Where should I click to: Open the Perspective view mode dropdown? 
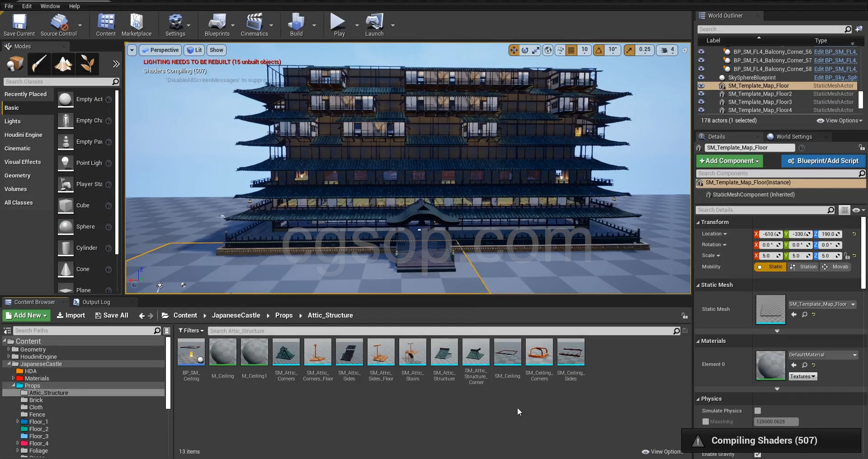tap(160, 50)
